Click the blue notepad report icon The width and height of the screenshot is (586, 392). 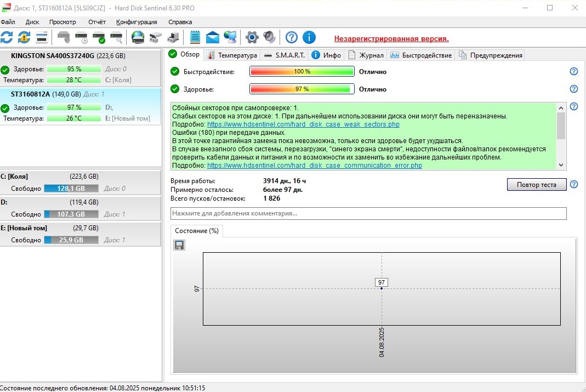[195, 37]
